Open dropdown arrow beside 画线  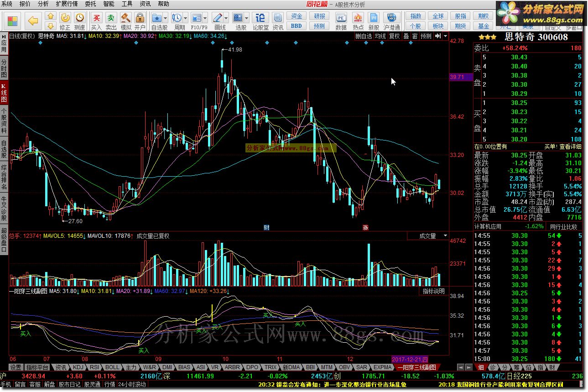tap(226, 18)
